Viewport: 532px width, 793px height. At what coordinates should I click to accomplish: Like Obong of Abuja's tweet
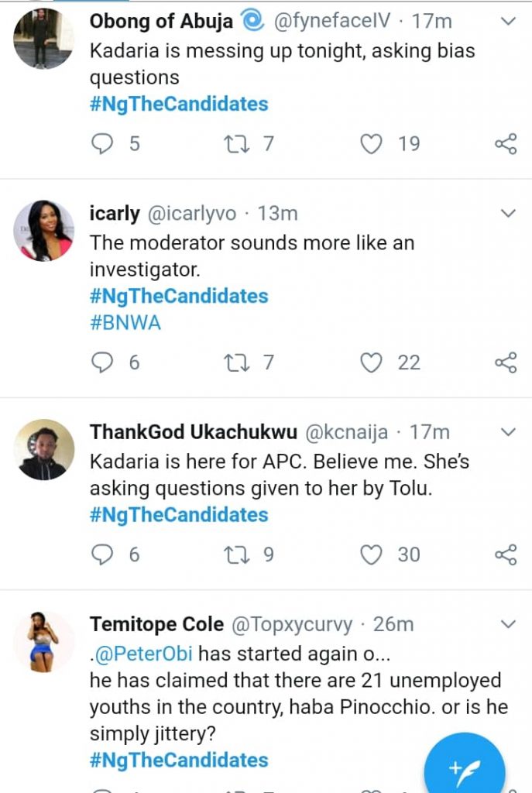point(372,144)
